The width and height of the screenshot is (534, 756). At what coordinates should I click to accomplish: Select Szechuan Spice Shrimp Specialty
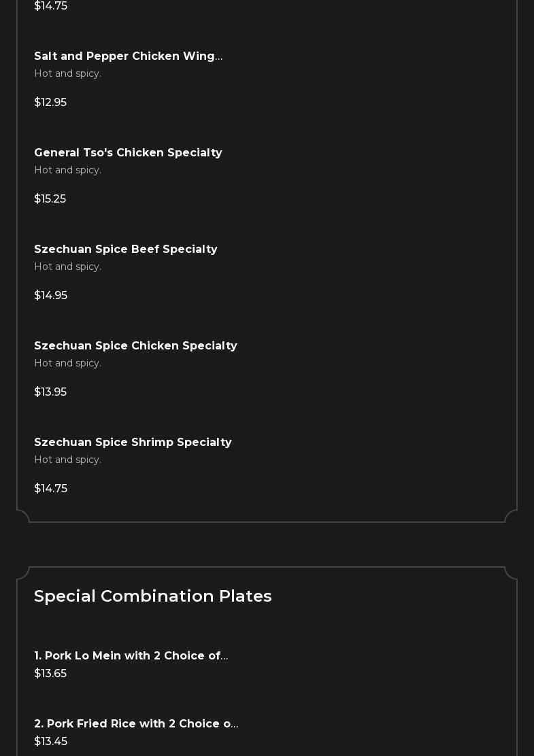click(133, 443)
